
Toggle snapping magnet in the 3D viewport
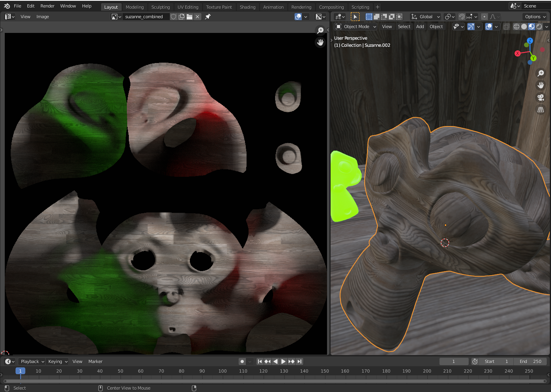pos(462,17)
